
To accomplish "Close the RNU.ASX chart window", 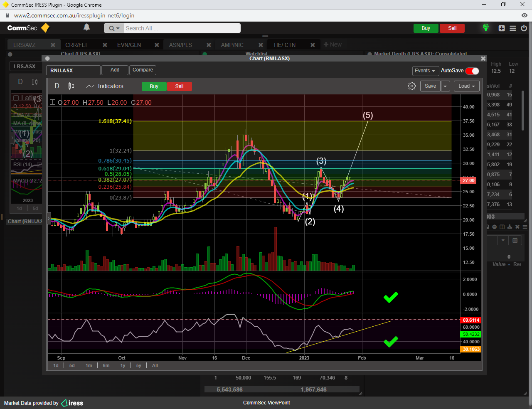I will (483, 59).
